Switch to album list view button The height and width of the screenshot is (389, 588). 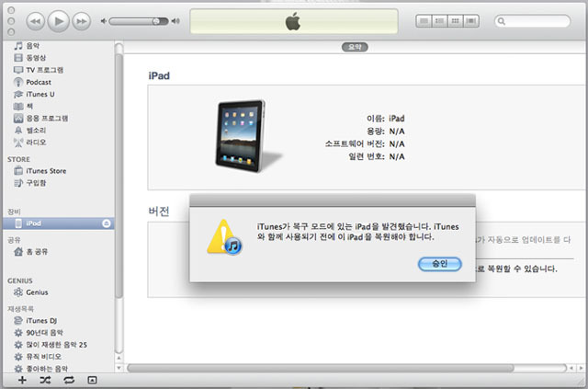[439, 21]
